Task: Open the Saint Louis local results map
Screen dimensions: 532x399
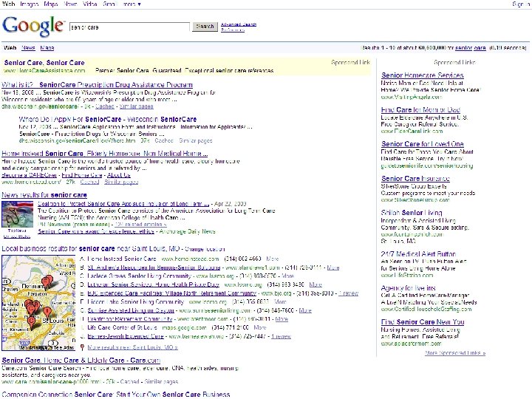Action: [38, 303]
